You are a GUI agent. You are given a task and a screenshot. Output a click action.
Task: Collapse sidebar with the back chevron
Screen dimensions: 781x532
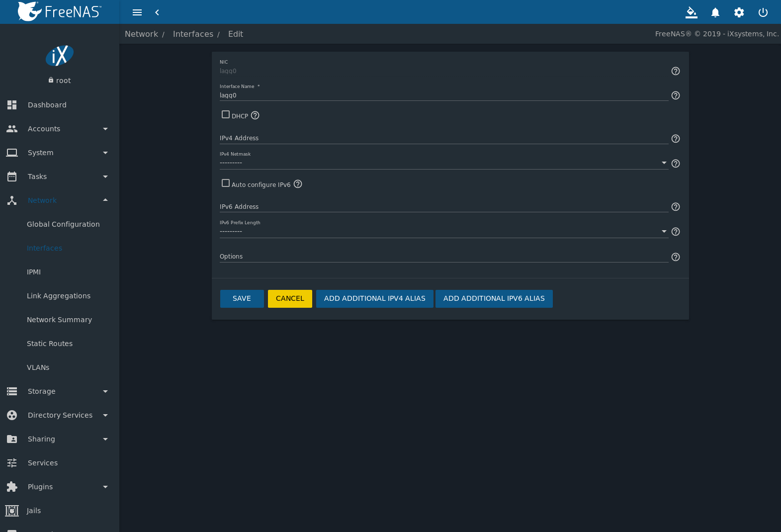tap(157, 12)
